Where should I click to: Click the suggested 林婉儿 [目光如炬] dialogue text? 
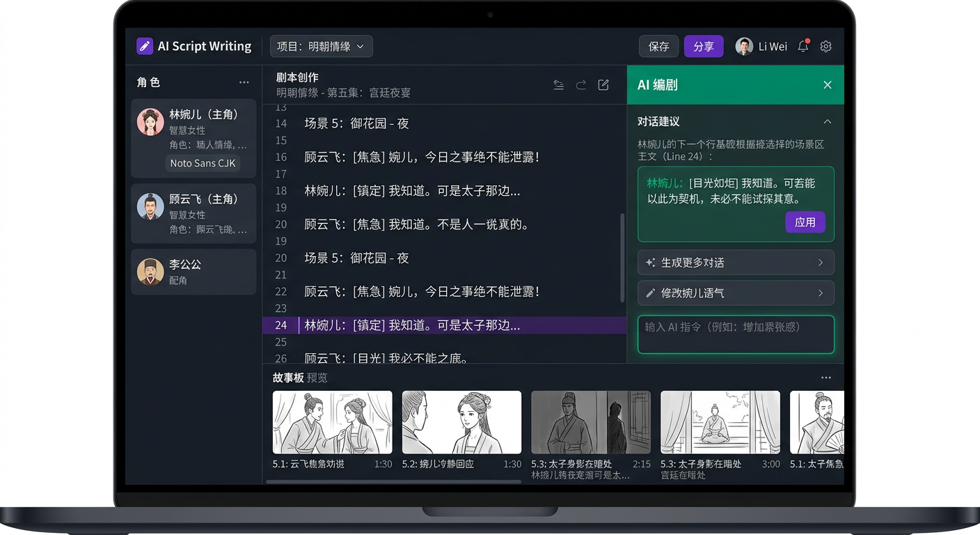pos(731,191)
